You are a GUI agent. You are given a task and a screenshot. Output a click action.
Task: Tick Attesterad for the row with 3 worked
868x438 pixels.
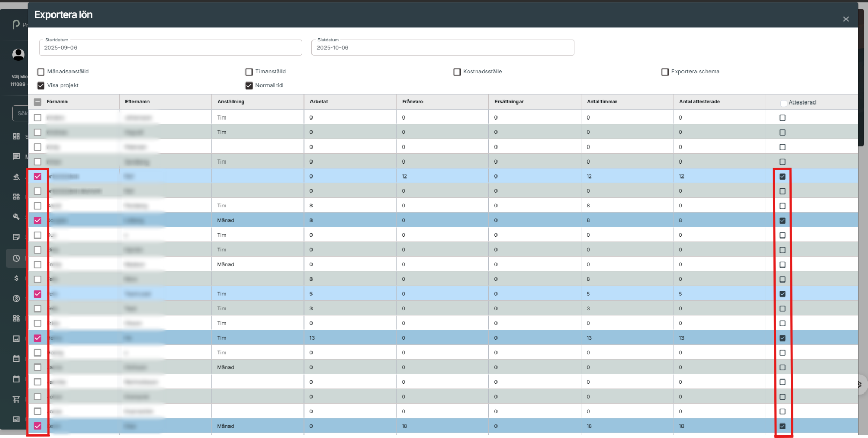tap(782, 309)
